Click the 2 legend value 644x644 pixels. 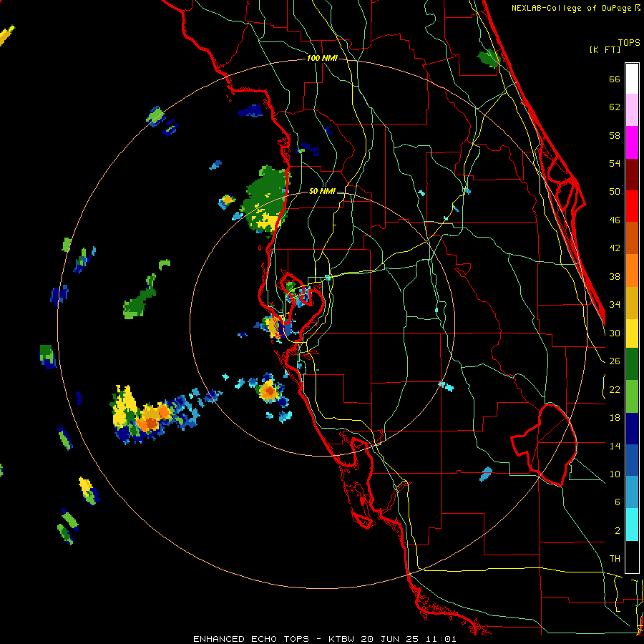(x=618, y=531)
